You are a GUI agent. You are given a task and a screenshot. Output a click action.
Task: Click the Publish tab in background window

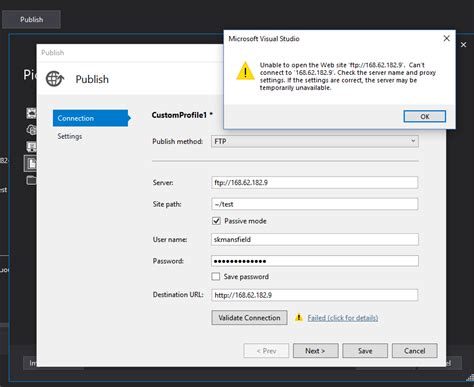click(x=32, y=19)
